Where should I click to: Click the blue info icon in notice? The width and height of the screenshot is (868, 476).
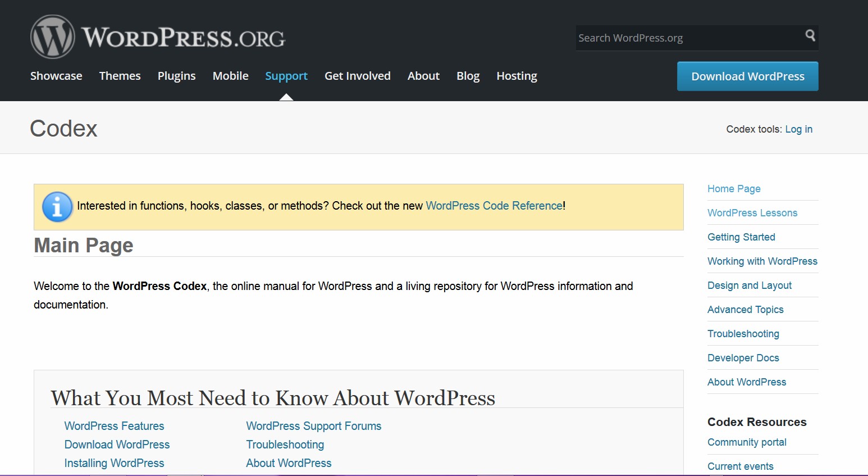click(x=57, y=207)
